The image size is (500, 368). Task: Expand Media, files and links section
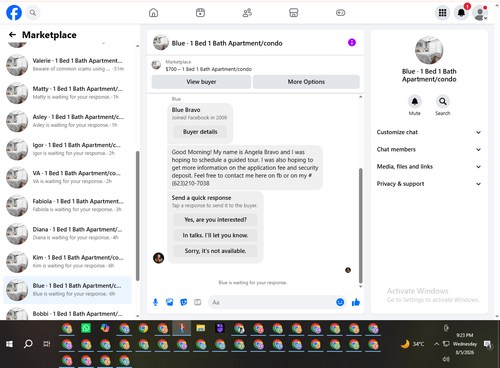tap(429, 167)
